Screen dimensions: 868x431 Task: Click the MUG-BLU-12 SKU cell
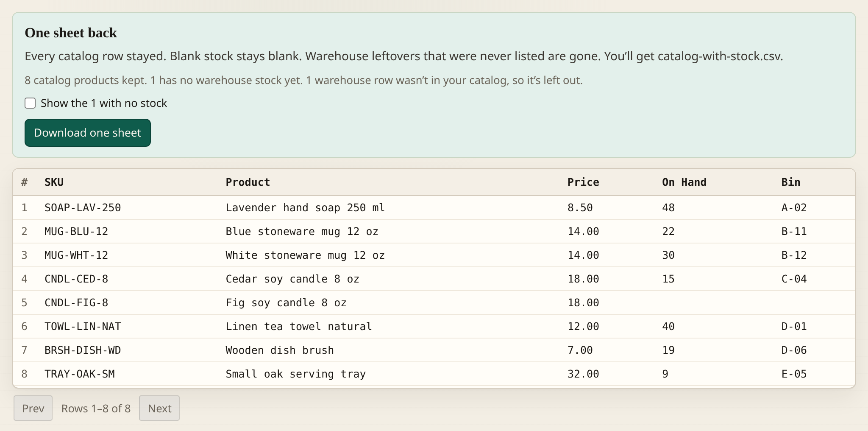coord(76,232)
